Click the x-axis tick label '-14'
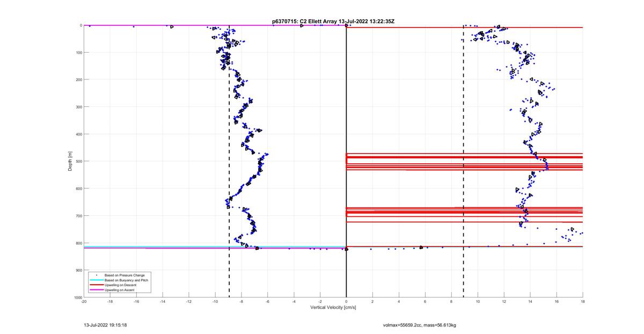Viewport: 644px width, 334px height. click(x=163, y=302)
